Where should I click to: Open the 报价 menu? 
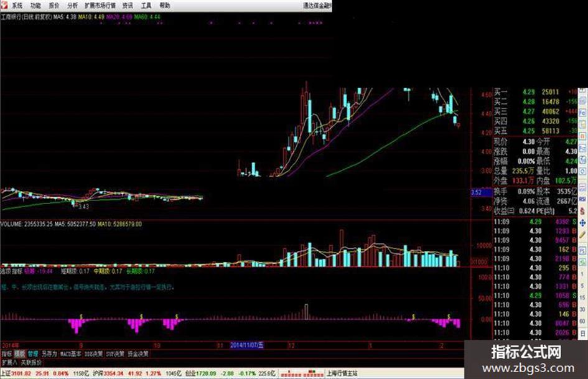point(54,6)
